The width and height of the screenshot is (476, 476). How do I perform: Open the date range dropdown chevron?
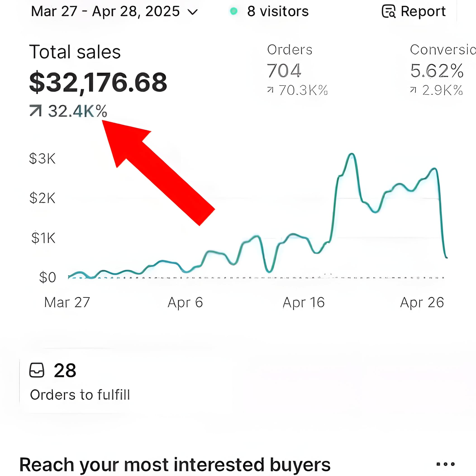[193, 12]
